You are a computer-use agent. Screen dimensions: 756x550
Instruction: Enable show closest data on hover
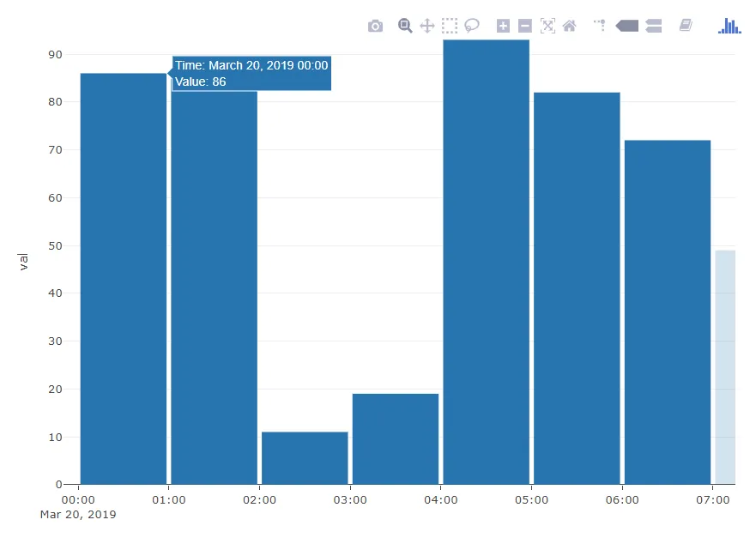(x=627, y=26)
